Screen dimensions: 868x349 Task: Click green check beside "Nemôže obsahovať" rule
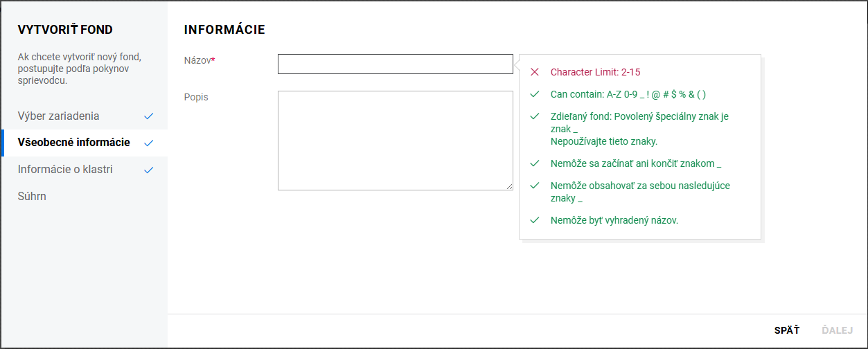click(534, 186)
